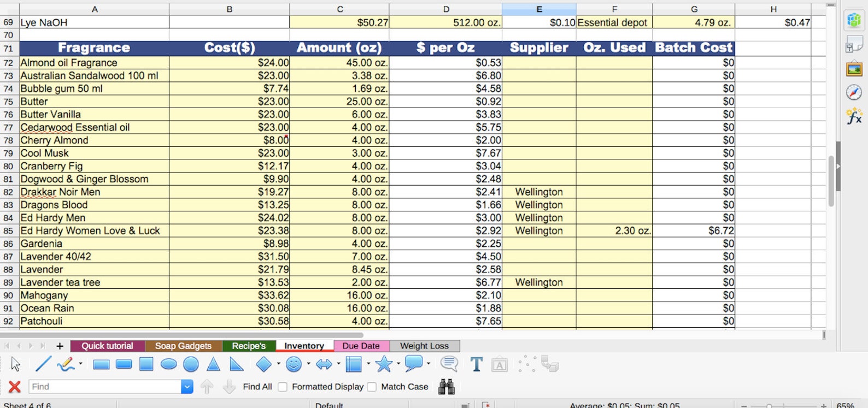Expand the Flowchart shapes dropdown arrow
Image resolution: width=868 pixels, height=408 pixels.
pyautogui.click(x=368, y=364)
